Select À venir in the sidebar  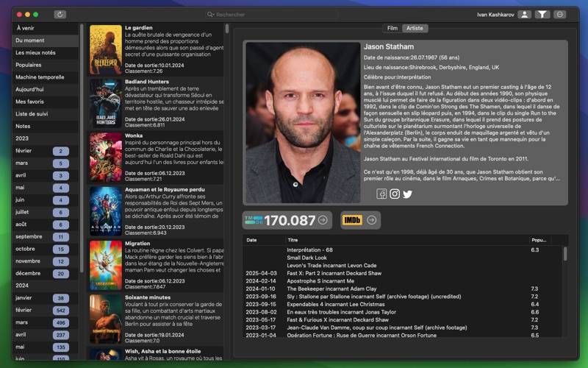click(46, 28)
